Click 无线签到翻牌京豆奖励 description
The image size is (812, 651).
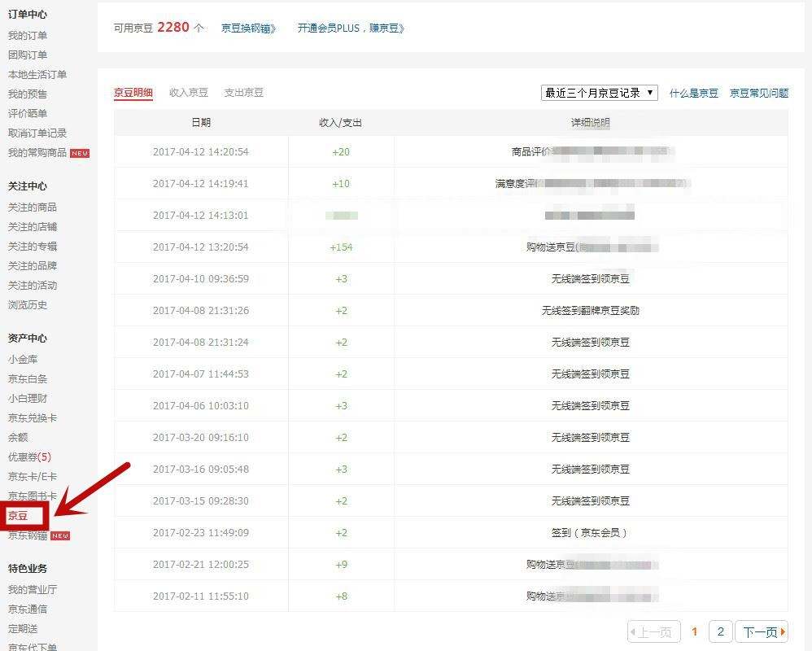click(591, 310)
